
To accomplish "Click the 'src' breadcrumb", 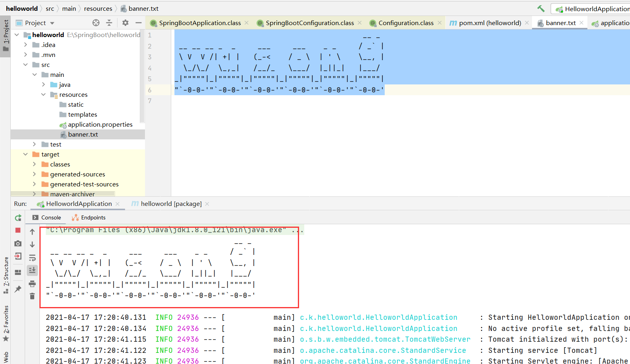I will (x=50, y=8).
